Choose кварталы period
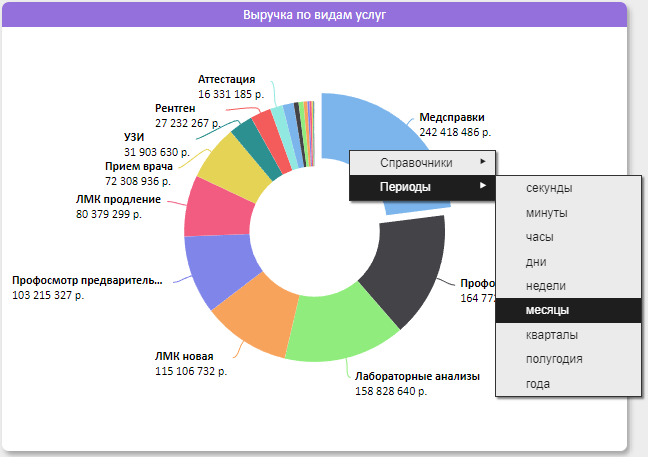The image size is (648, 457). (568, 335)
